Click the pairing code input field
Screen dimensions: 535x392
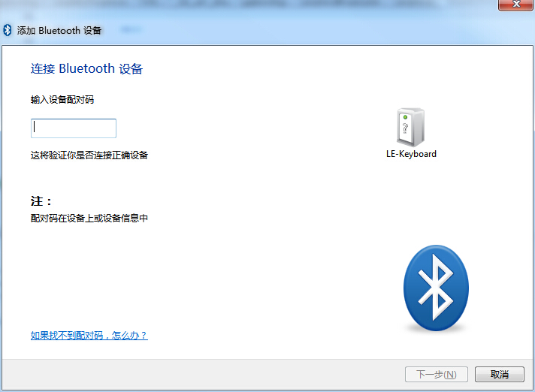pyautogui.click(x=74, y=128)
